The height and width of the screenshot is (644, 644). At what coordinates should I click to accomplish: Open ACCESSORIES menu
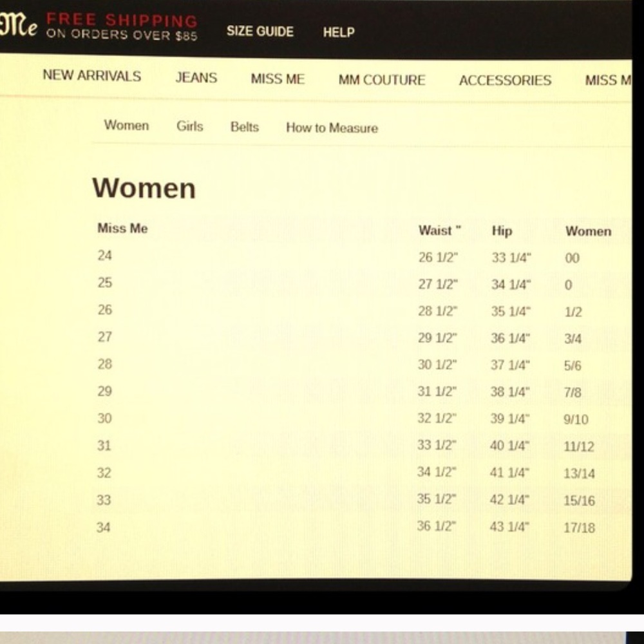505,80
